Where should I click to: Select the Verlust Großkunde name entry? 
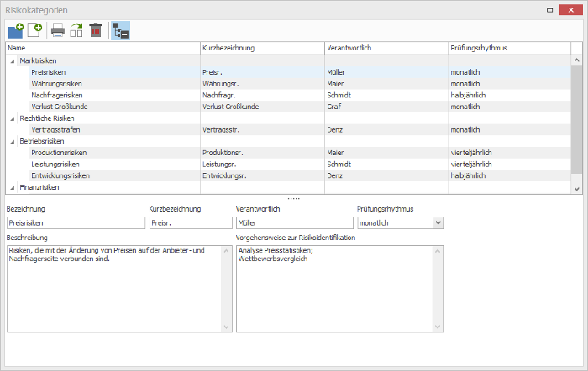[x=60, y=107]
